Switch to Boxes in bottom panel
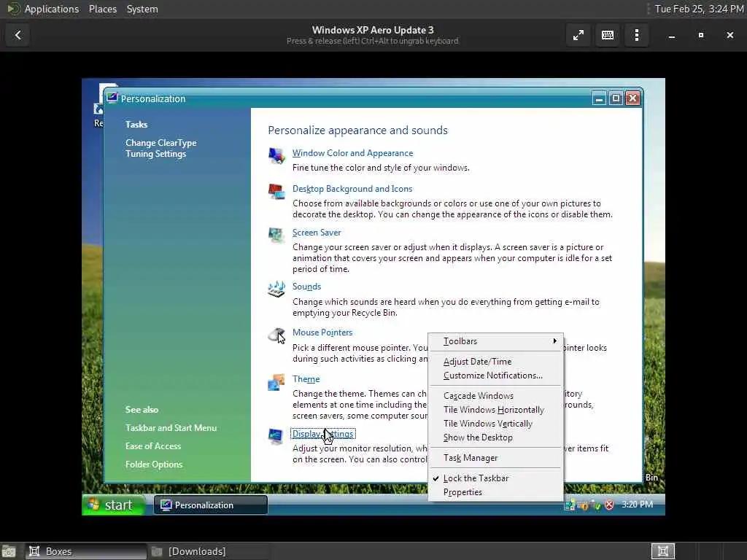Screen dimensions: 747x560 pos(86,551)
